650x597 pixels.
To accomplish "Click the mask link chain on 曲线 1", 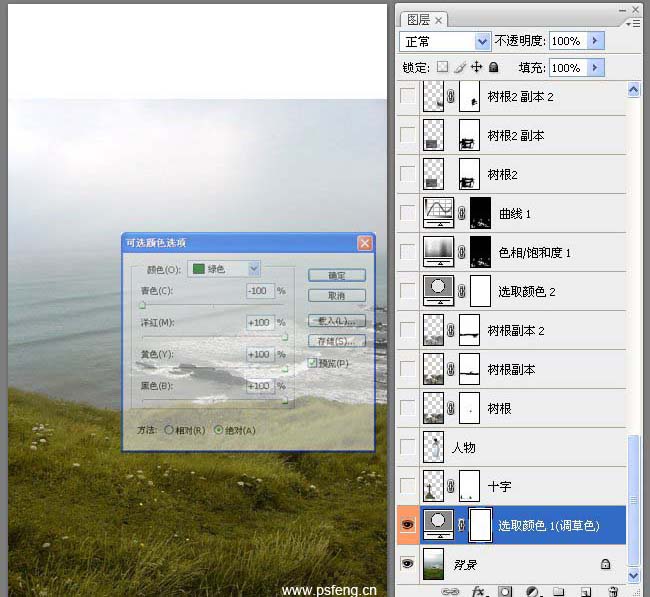I will point(461,213).
